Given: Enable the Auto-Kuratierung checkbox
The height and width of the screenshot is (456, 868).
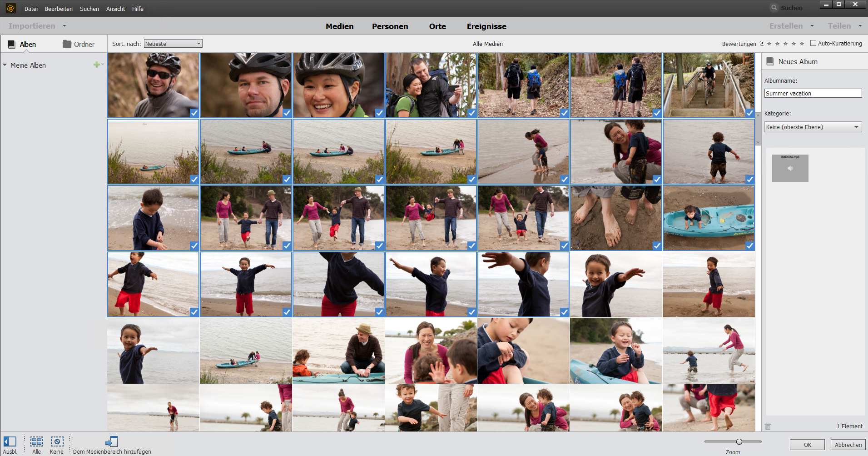Looking at the screenshot, I should [x=813, y=43].
